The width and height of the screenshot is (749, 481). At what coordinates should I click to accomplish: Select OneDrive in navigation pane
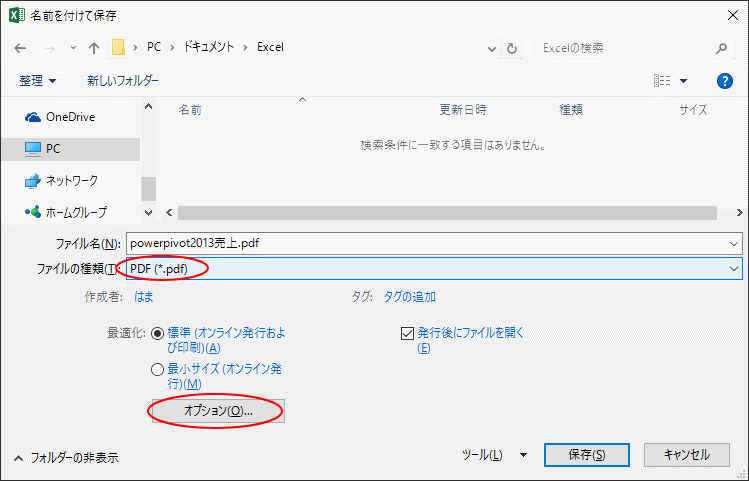click(x=71, y=117)
